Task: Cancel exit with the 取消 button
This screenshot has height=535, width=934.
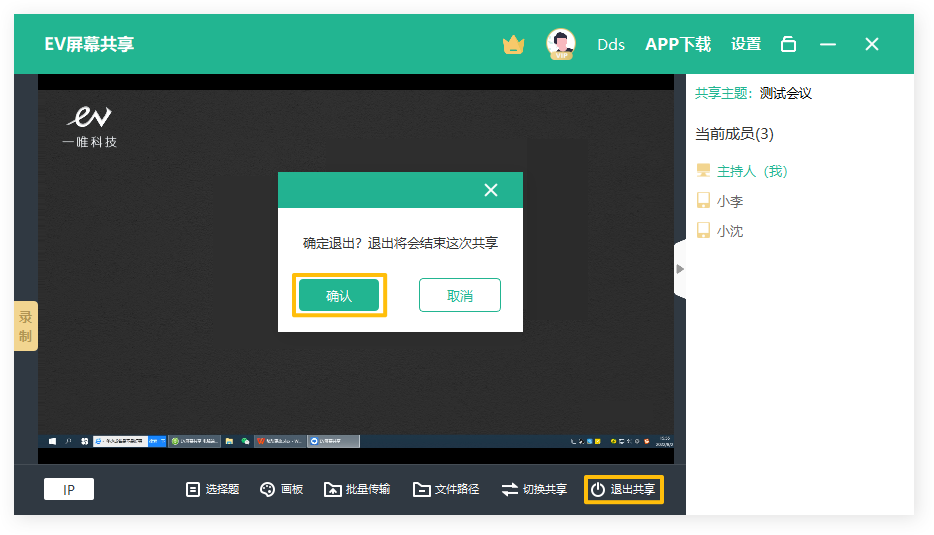Action: pyautogui.click(x=460, y=296)
